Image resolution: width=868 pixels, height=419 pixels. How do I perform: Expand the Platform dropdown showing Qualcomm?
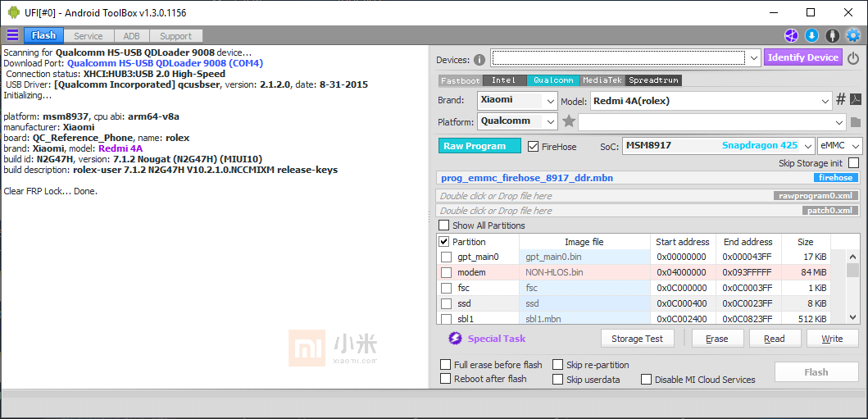coord(550,122)
